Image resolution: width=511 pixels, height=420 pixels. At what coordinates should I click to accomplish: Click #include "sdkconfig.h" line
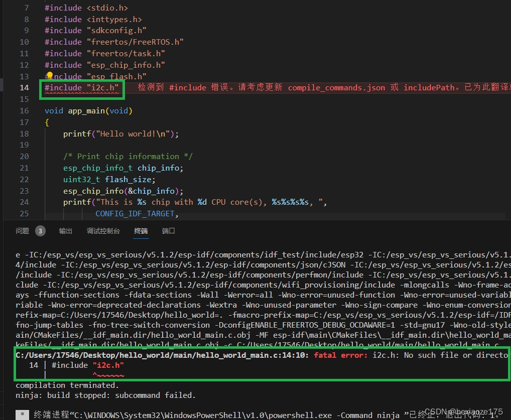tap(95, 30)
